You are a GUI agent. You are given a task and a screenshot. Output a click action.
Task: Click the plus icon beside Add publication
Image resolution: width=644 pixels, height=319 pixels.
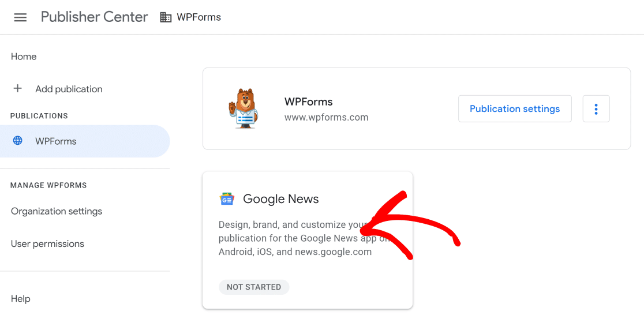click(18, 89)
